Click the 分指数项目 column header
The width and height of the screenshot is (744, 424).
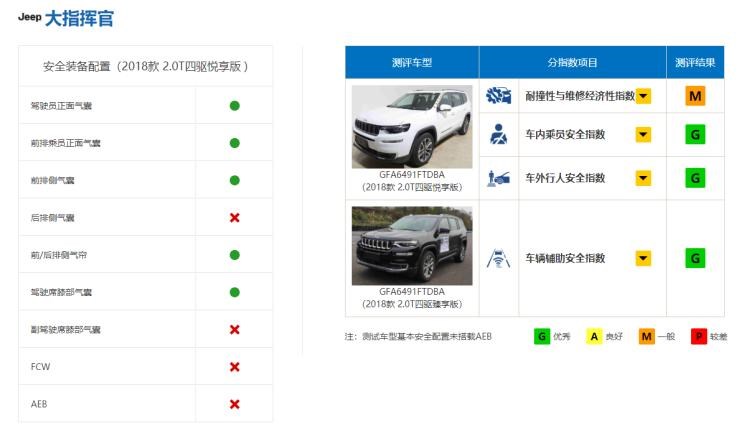click(x=573, y=62)
